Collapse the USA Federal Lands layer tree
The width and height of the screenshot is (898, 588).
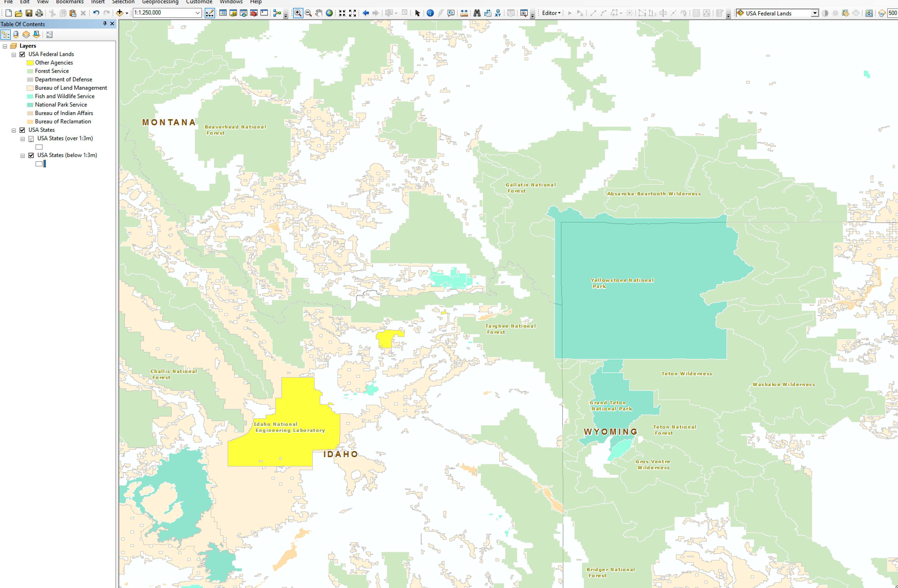(14, 55)
